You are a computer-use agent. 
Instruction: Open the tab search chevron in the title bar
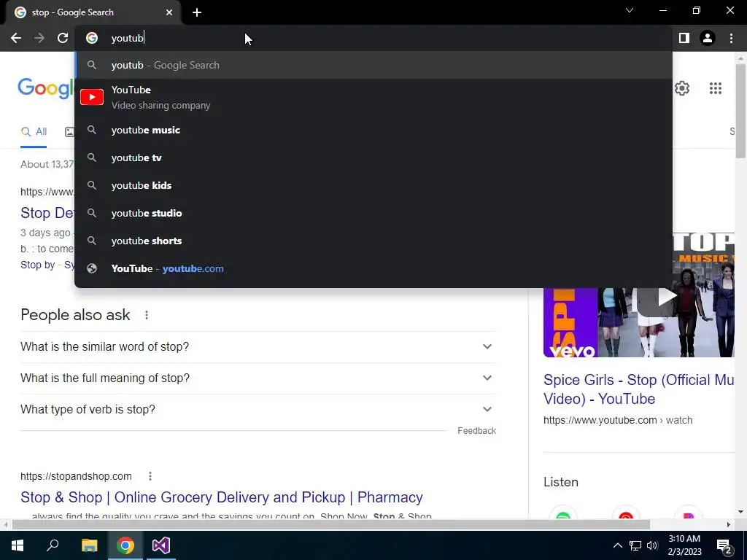[x=630, y=10]
